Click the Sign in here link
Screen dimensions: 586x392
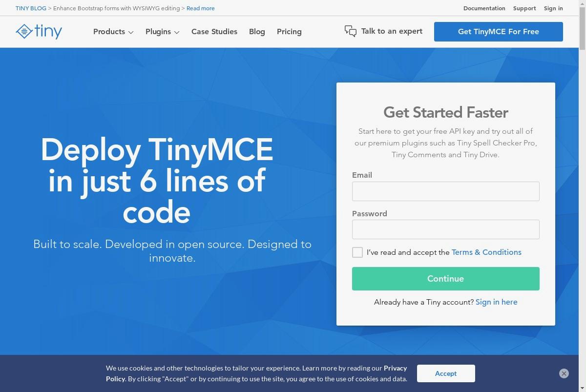[x=497, y=302]
